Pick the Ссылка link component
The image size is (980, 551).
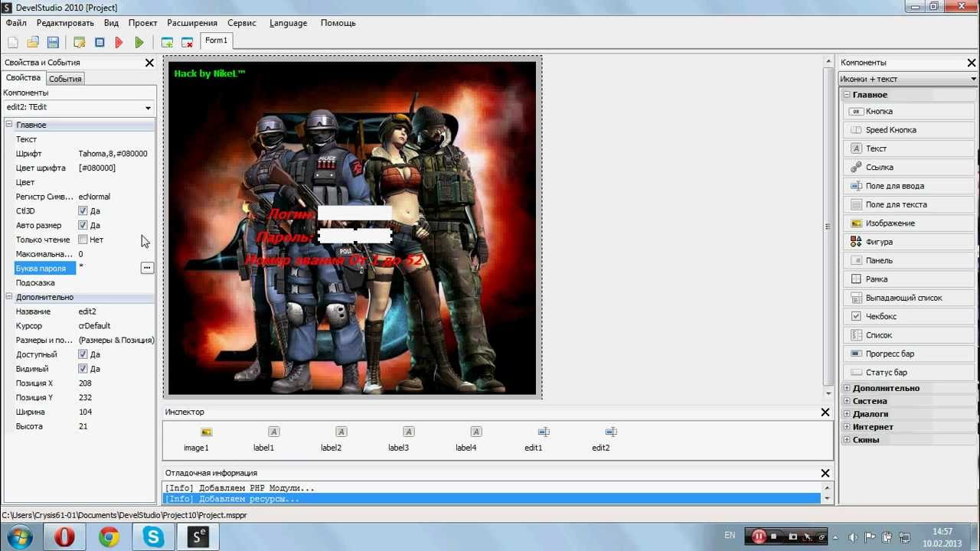(x=910, y=167)
